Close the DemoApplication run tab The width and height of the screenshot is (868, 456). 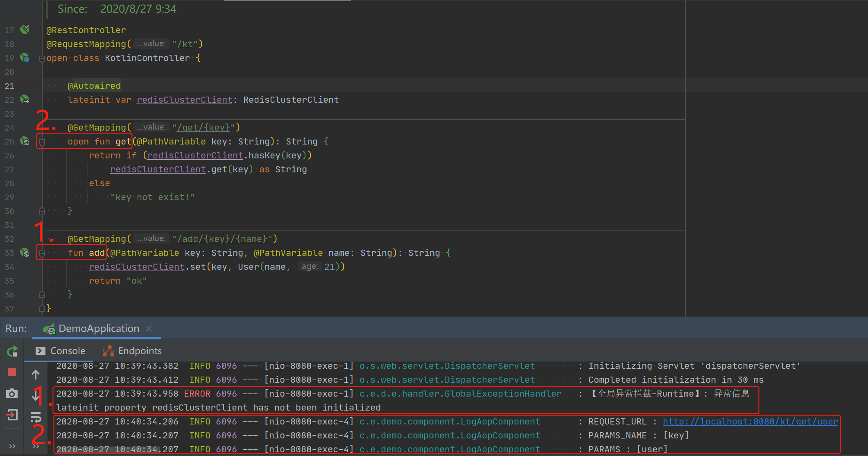tap(149, 329)
